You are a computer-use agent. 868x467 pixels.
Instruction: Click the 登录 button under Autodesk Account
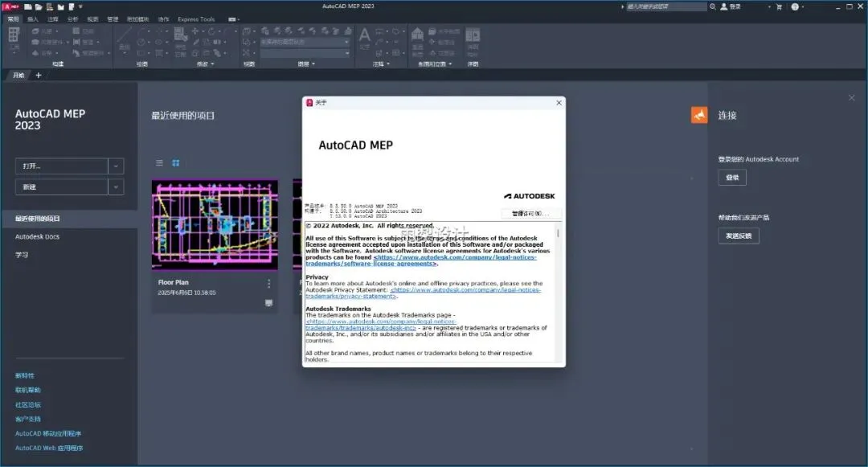(732, 178)
